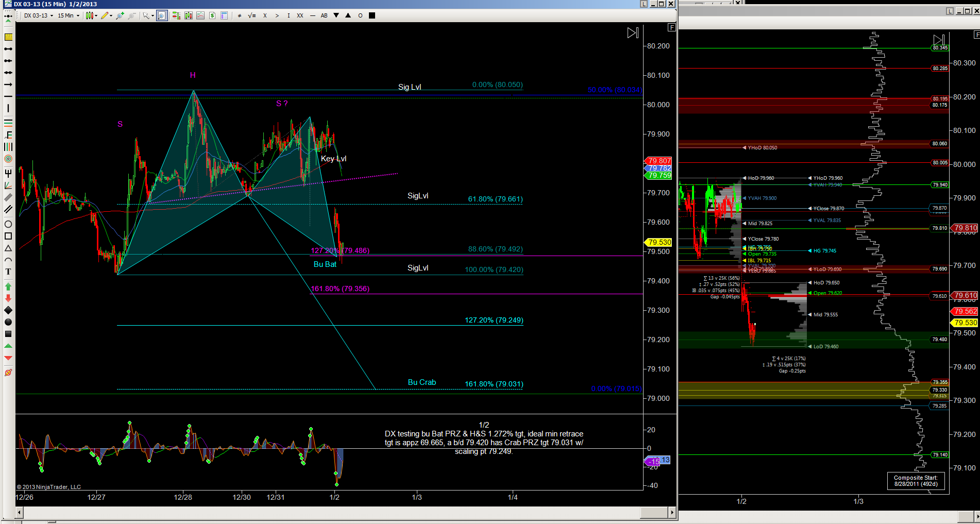Image resolution: width=980 pixels, height=524 pixels.
Task: Select the Fibonacci circle tool
Action: coord(8,159)
